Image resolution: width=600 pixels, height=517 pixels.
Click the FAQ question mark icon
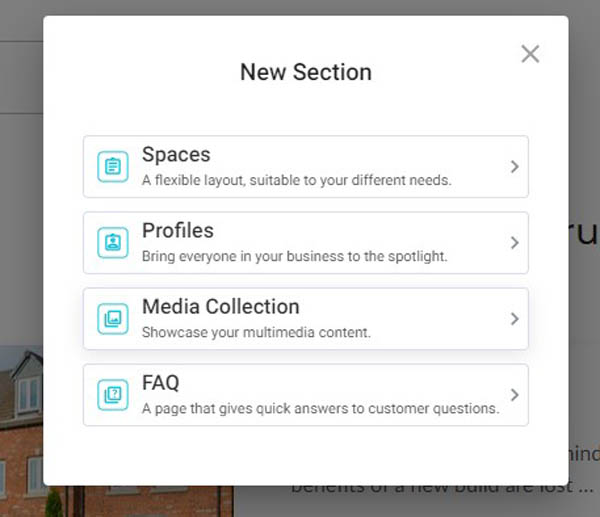(x=113, y=395)
